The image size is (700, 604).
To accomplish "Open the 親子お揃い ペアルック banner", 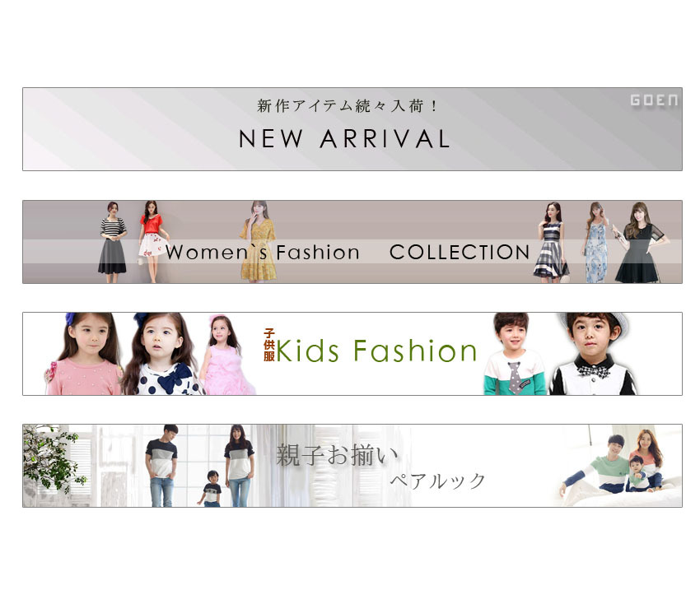I will click(x=352, y=465).
